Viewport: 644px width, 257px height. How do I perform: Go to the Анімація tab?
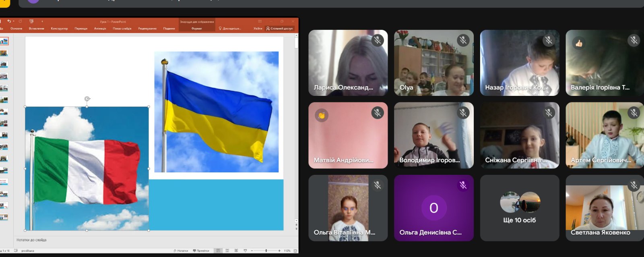[100, 29]
